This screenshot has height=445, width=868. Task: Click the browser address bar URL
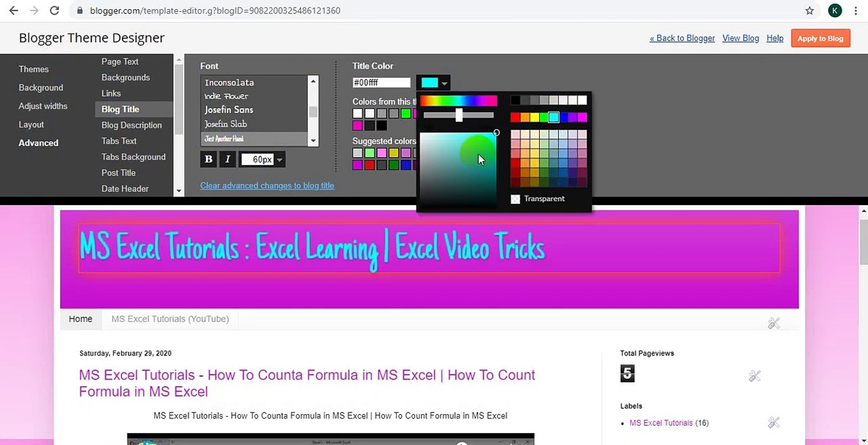(215, 11)
